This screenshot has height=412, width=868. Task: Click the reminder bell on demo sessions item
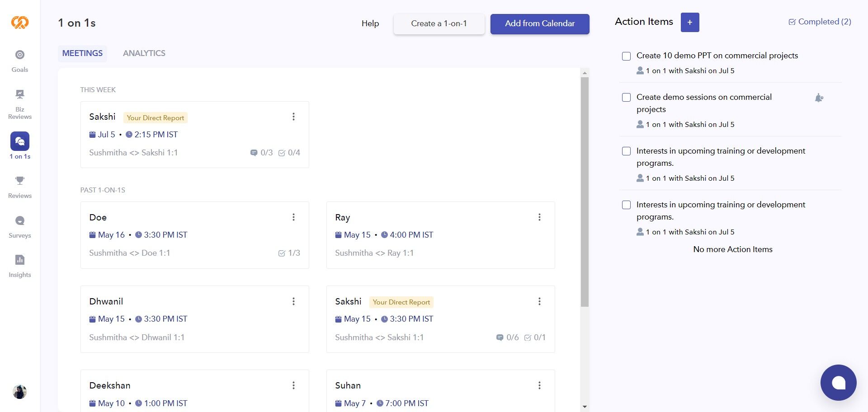tap(819, 98)
